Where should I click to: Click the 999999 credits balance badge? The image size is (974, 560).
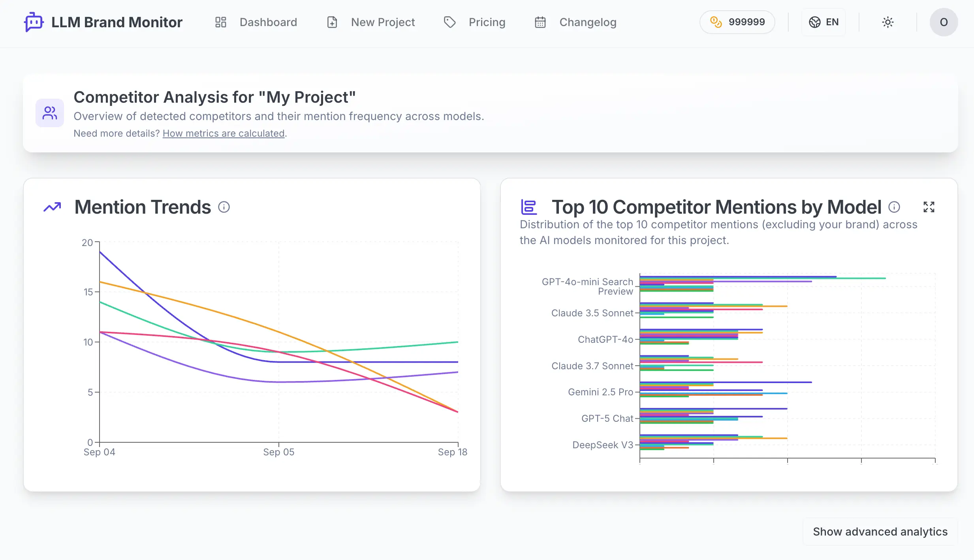[x=737, y=22]
